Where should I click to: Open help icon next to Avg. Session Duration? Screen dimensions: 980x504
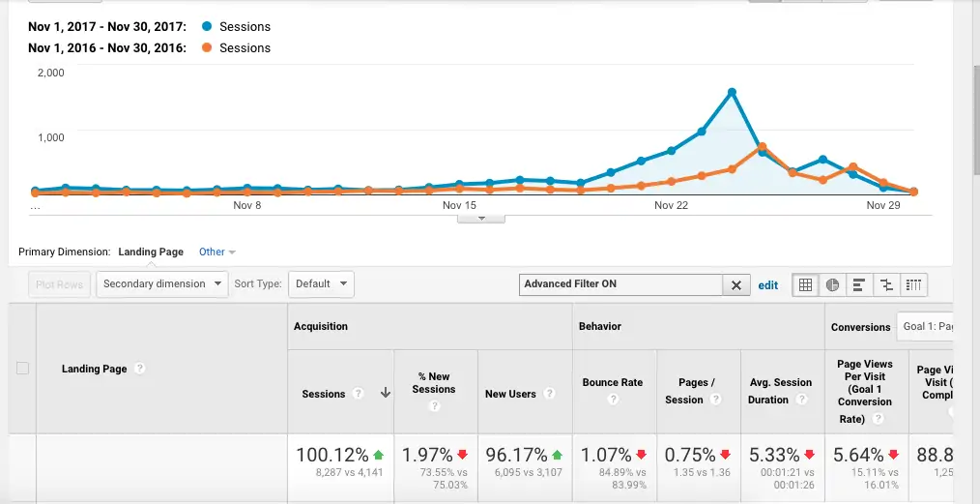coord(802,399)
